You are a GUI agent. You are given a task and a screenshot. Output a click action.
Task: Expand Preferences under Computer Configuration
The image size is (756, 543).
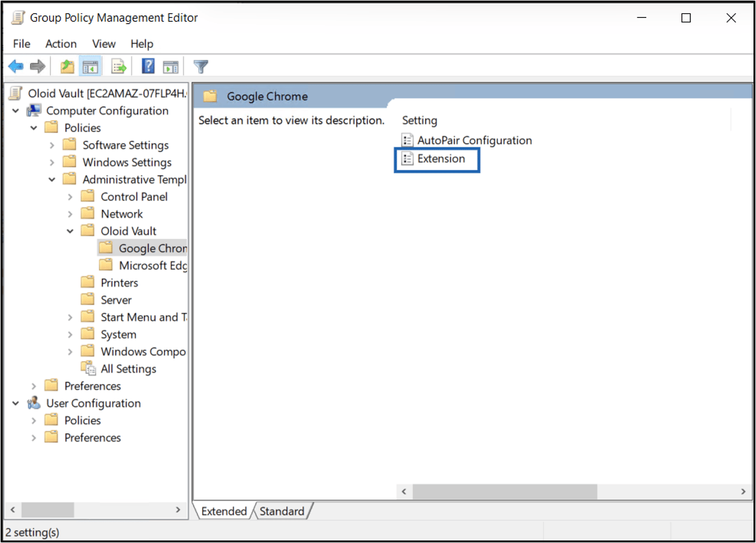34,386
